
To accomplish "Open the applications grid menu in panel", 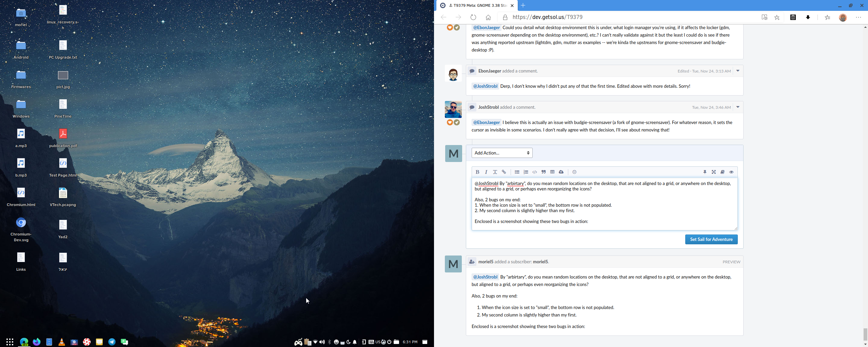I will (x=10, y=342).
